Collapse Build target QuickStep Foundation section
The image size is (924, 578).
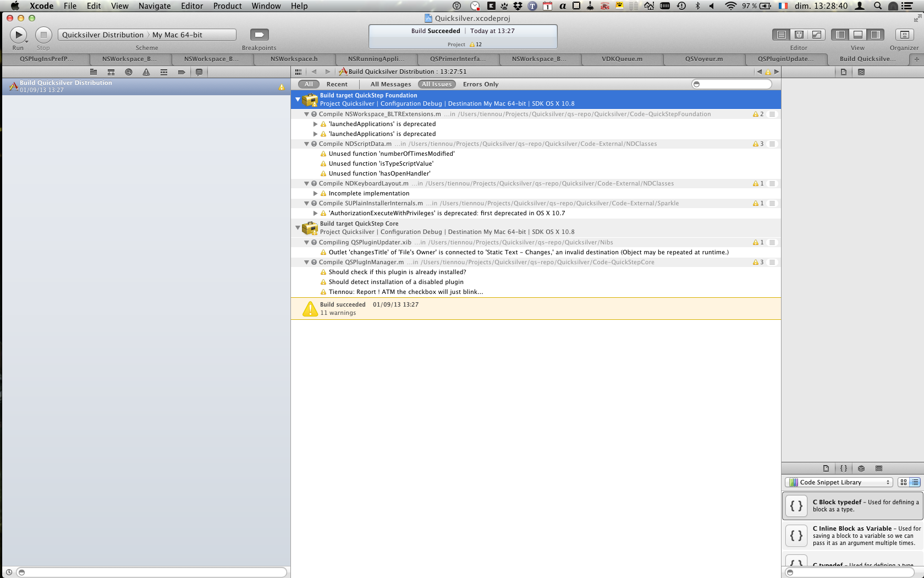(298, 100)
